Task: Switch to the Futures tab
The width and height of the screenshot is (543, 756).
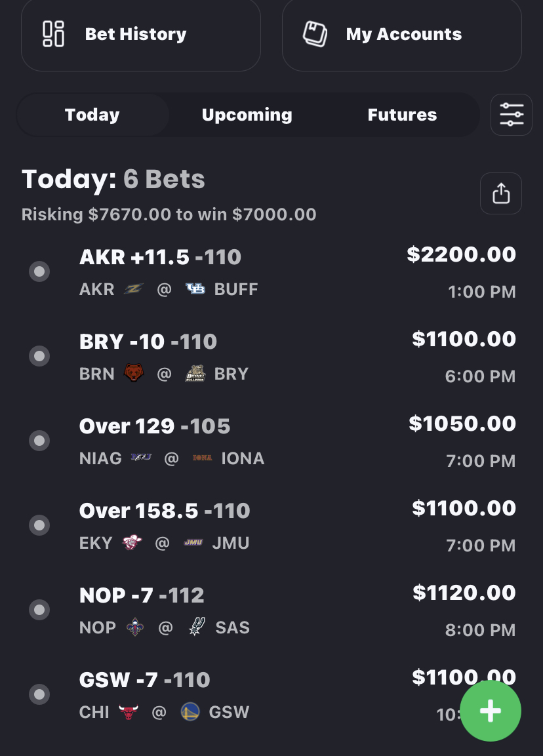Action: (402, 115)
